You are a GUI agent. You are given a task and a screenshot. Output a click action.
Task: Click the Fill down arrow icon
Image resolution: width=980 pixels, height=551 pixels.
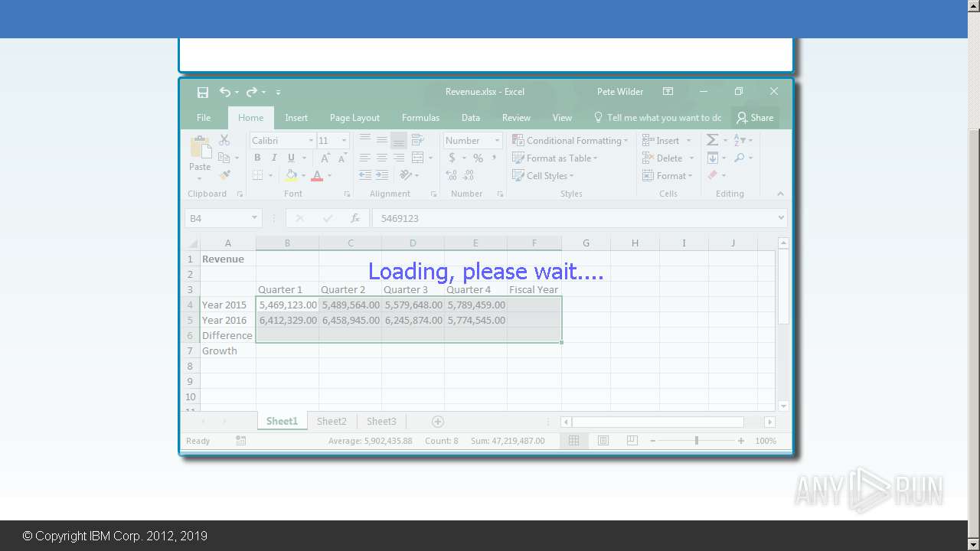(713, 158)
